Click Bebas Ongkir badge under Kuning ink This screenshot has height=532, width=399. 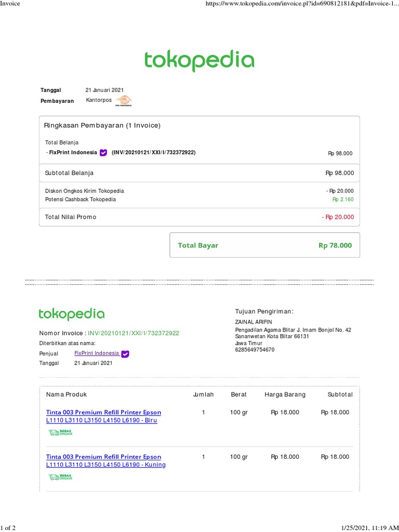pos(60,477)
